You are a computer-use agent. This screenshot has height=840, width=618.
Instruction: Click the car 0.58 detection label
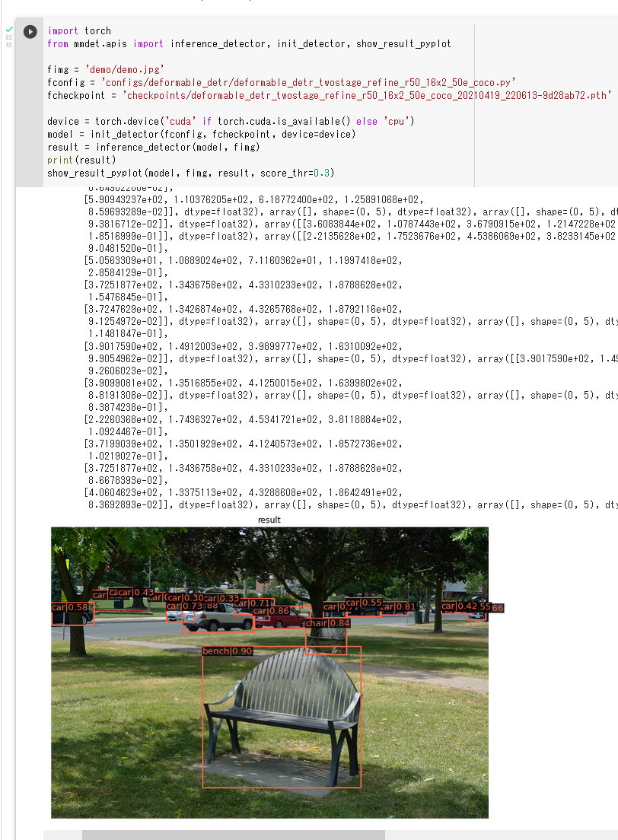coord(72,607)
